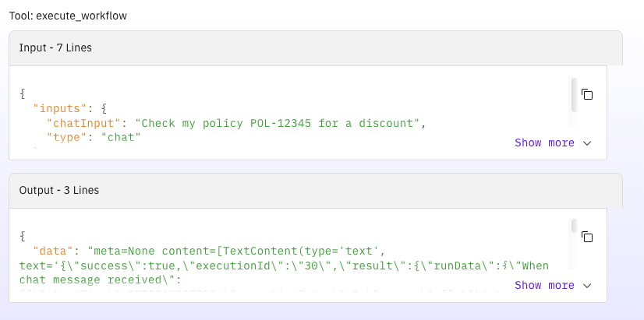Copy the Output JSON with copy icon
Image resolution: width=644 pixels, height=320 pixels.
point(588,237)
